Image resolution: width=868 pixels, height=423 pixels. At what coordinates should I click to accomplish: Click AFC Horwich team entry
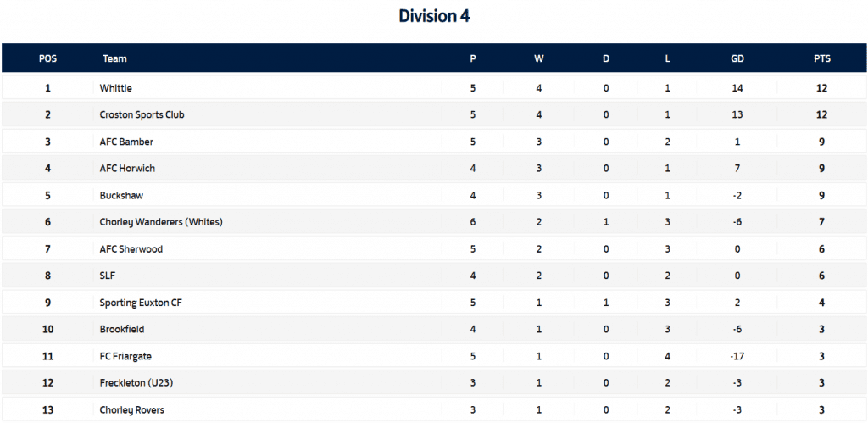coord(127,169)
